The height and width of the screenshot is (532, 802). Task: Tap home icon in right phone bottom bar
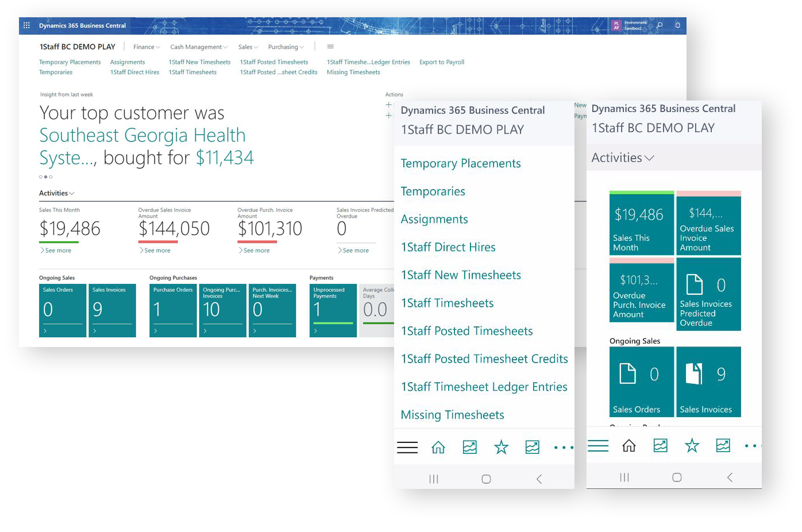(629, 446)
